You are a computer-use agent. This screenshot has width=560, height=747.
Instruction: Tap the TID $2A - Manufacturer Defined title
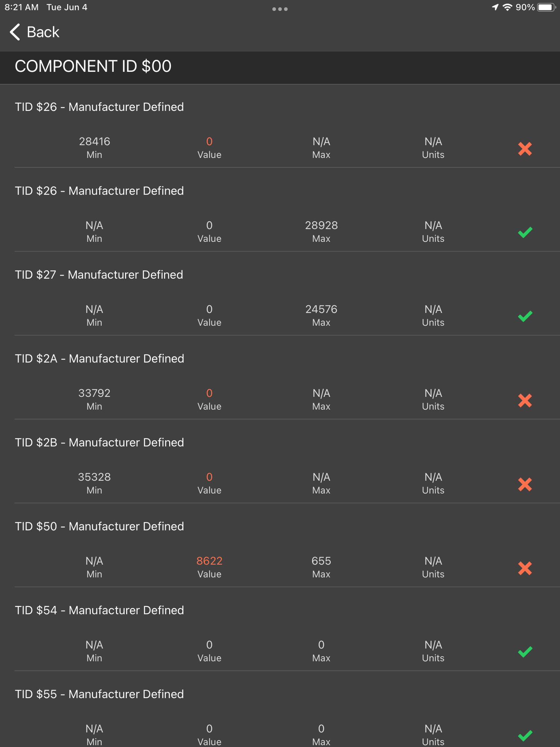[99, 359]
